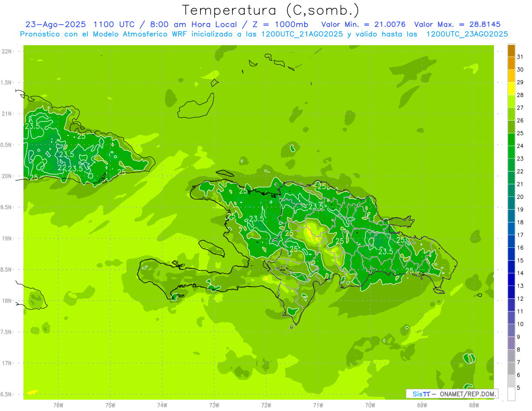This screenshot has height=411, width=532.
Task: Click the '22N' latitude axis label
Action: (7, 51)
